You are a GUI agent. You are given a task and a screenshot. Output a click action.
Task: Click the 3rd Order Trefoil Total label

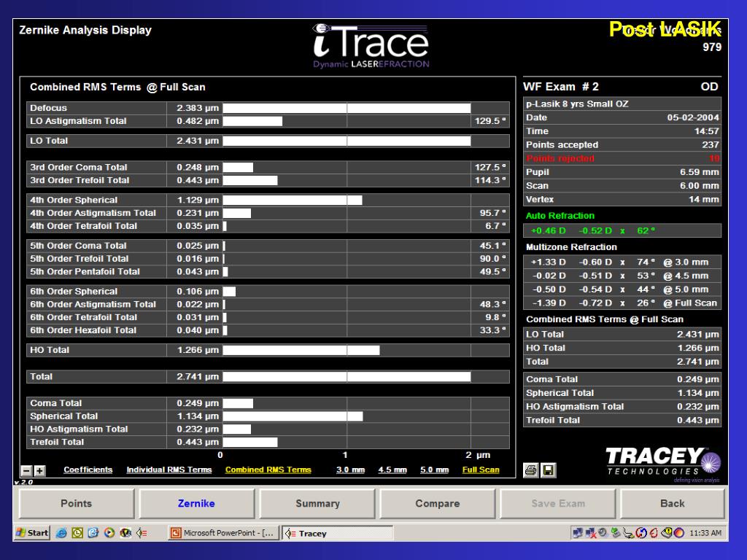pyautogui.click(x=80, y=180)
